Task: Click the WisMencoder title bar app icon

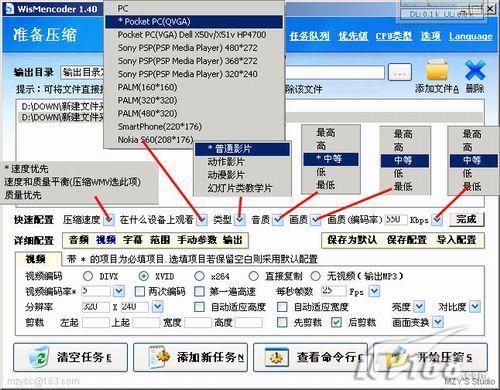Action: click(x=9, y=9)
